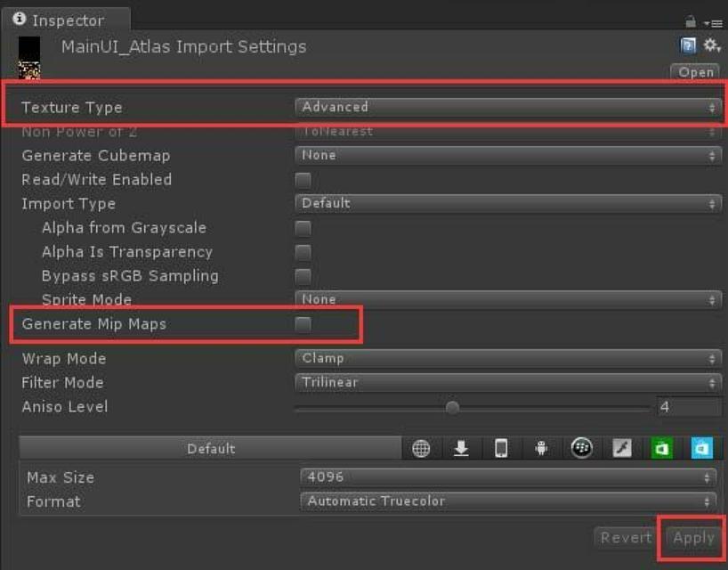Select the Standalone platform override icon
Image resolution: width=728 pixels, height=570 pixels.
pos(461,449)
